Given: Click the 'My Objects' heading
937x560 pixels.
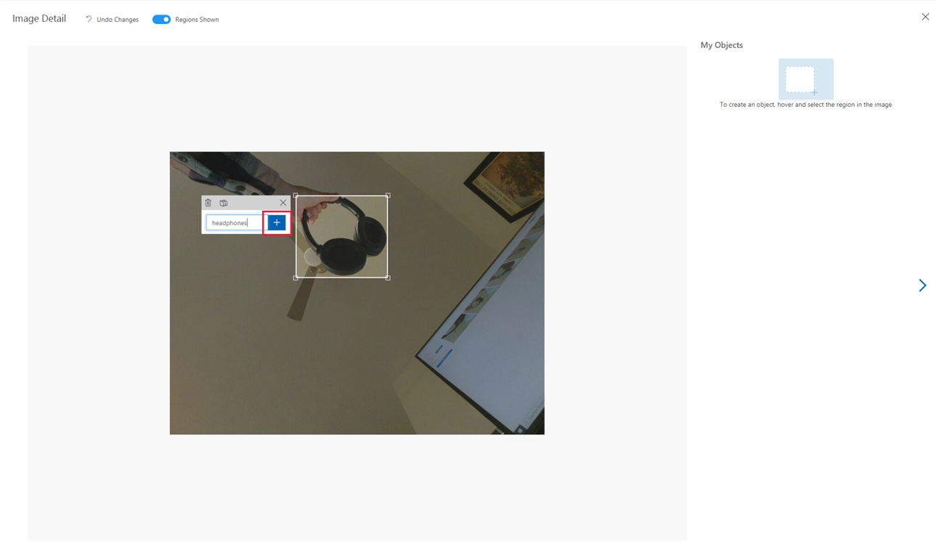Looking at the screenshot, I should tap(721, 45).
